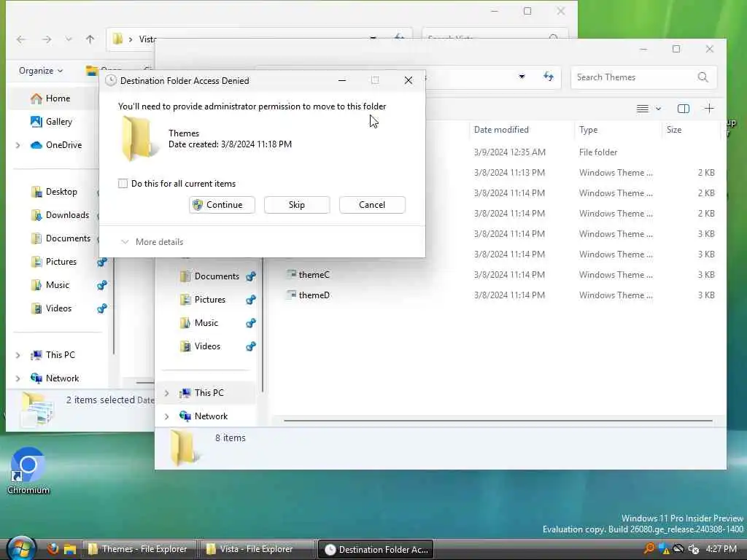
Task: Click the themeC file icon
Action: pos(290,274)
